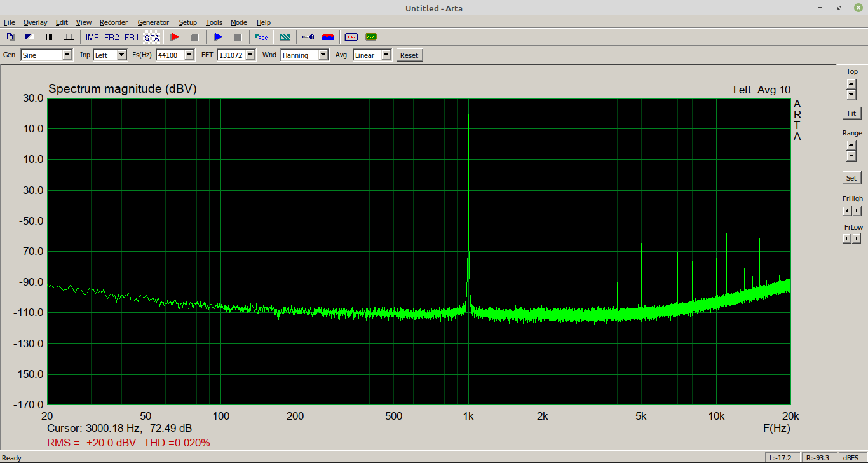Viewport: 868px width, 463px height.
Task: Click the Range down arrow
Action: coord(851,156)
